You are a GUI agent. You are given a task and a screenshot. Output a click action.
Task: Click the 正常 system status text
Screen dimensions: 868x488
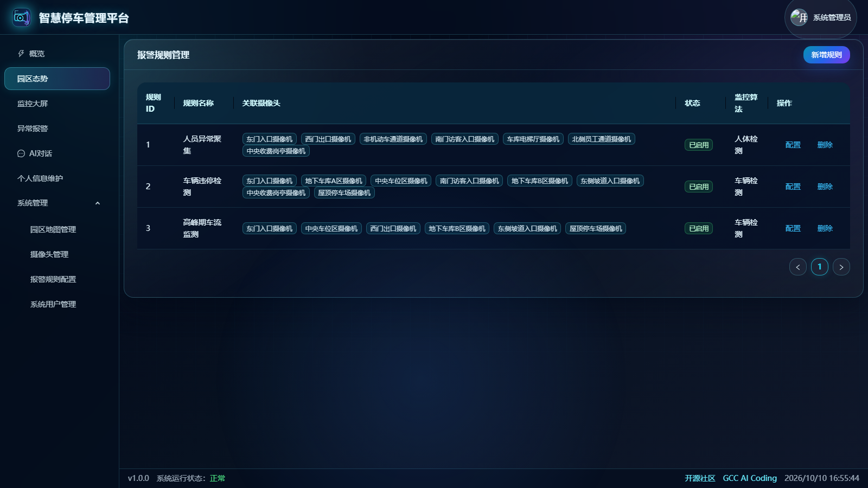[x=218, y=478]
